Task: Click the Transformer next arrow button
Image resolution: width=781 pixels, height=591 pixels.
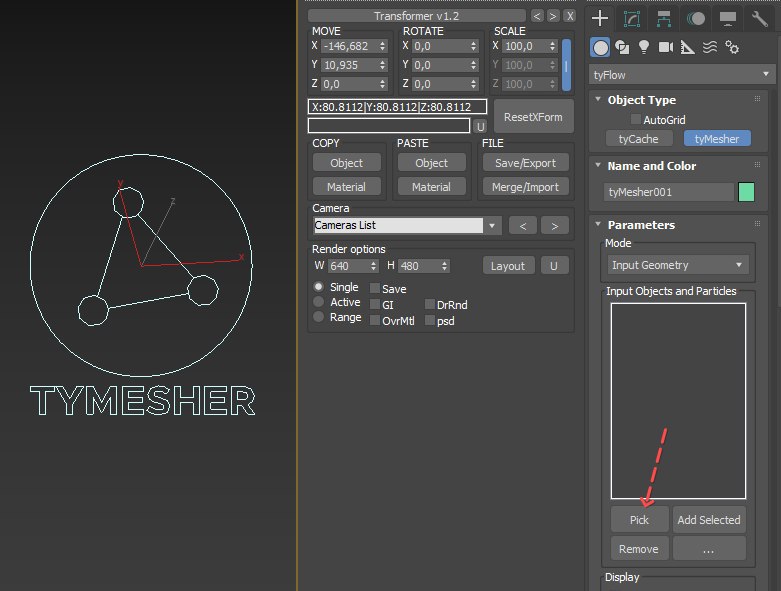Action: click(553, 16)
